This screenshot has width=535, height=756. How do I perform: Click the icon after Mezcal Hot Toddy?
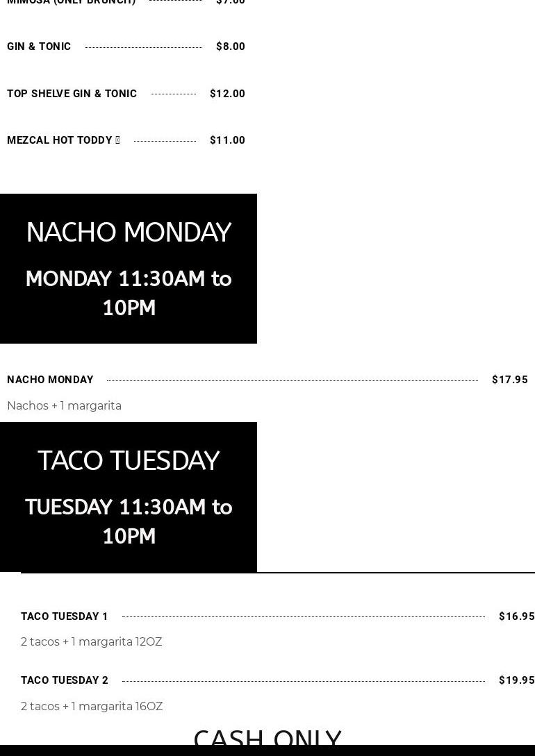[x=117, y=140]
